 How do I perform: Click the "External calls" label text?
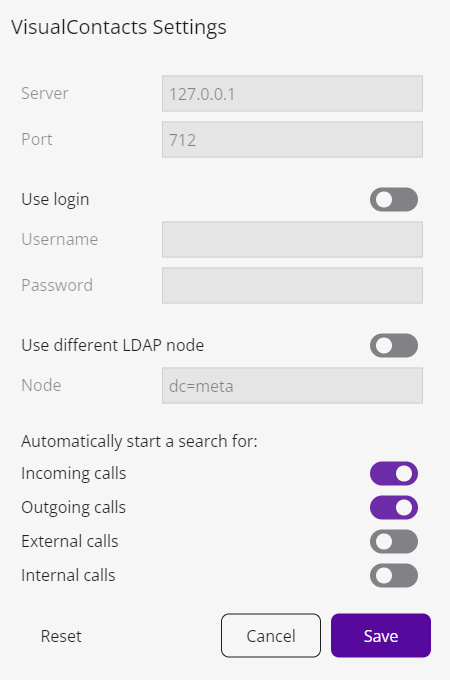point(70,541)
